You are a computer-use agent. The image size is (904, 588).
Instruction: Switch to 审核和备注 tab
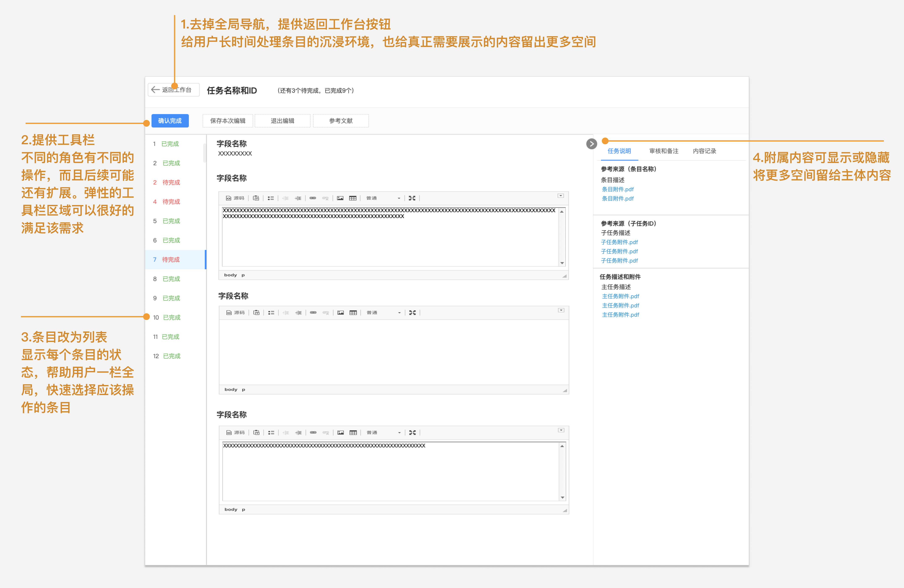[664, 151]
